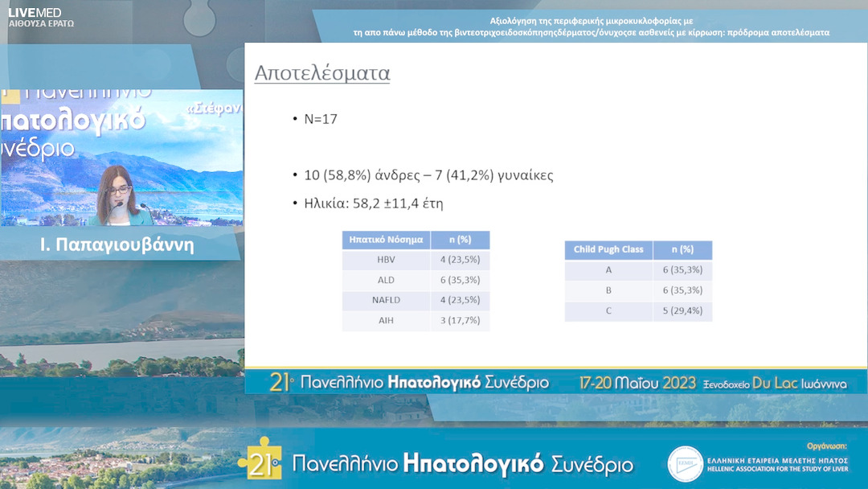Click the HBV row label
Screen dimensions: 868x489
click(x=386, y=259)
